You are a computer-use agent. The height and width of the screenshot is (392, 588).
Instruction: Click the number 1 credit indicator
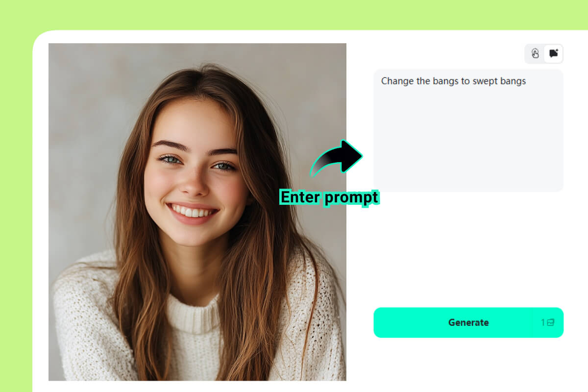tap(543, 322)
